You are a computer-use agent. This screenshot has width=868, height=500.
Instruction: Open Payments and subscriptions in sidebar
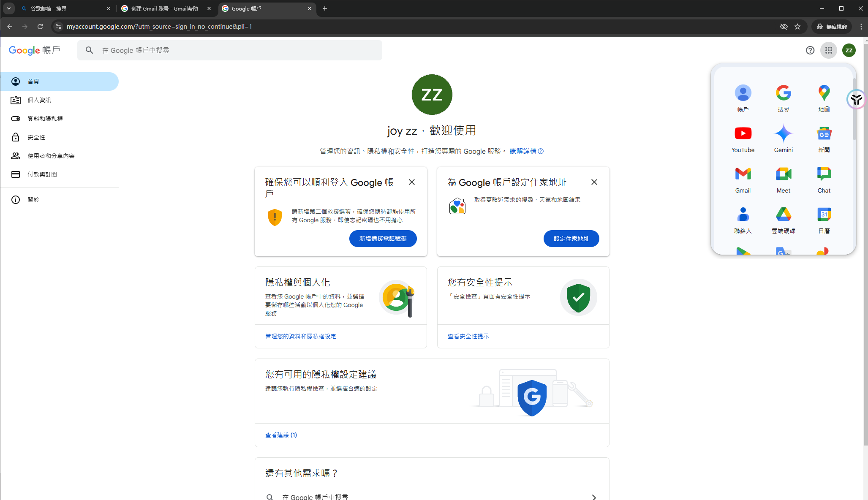(59, 174)
